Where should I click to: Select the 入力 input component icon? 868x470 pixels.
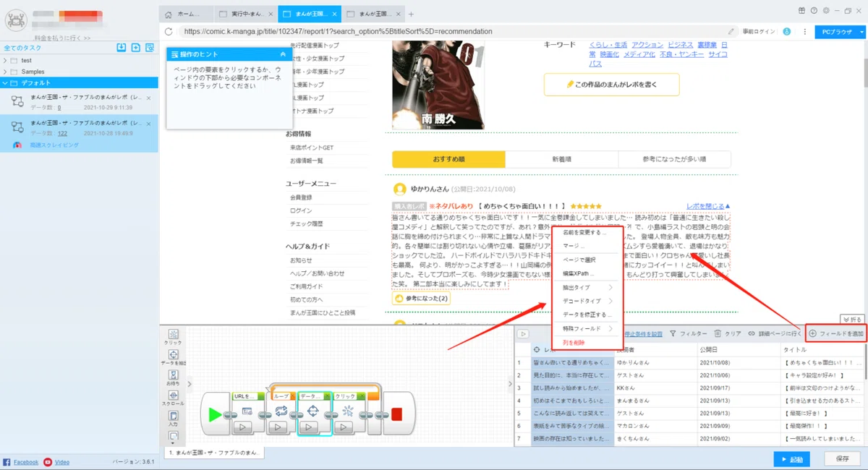tap(173, 418)
